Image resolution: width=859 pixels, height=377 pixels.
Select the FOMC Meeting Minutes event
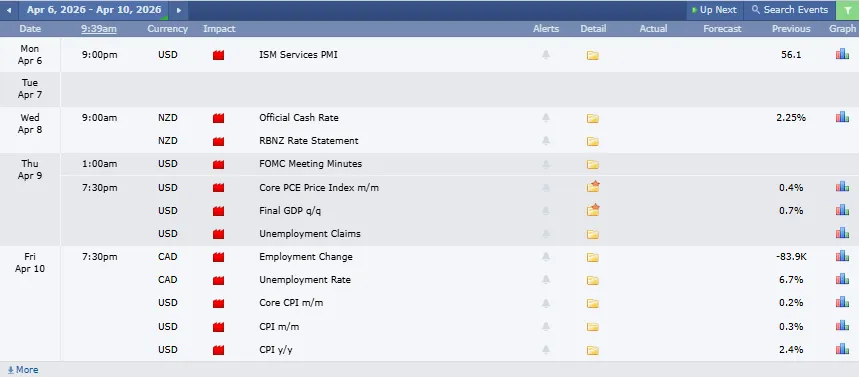tap(310, 164)
